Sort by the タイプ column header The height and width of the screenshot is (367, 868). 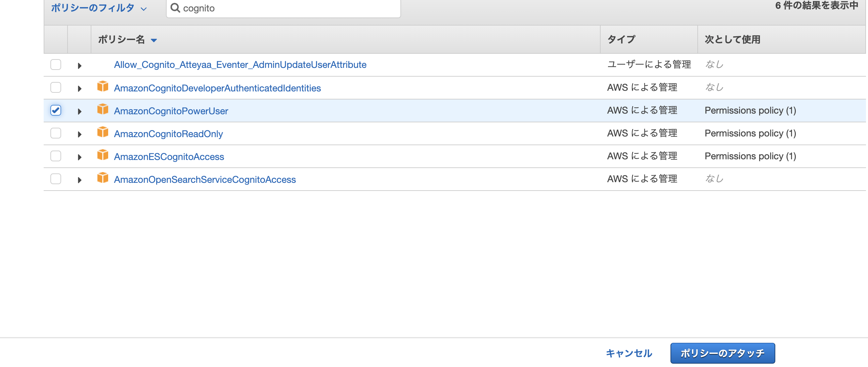pos(621,39)
